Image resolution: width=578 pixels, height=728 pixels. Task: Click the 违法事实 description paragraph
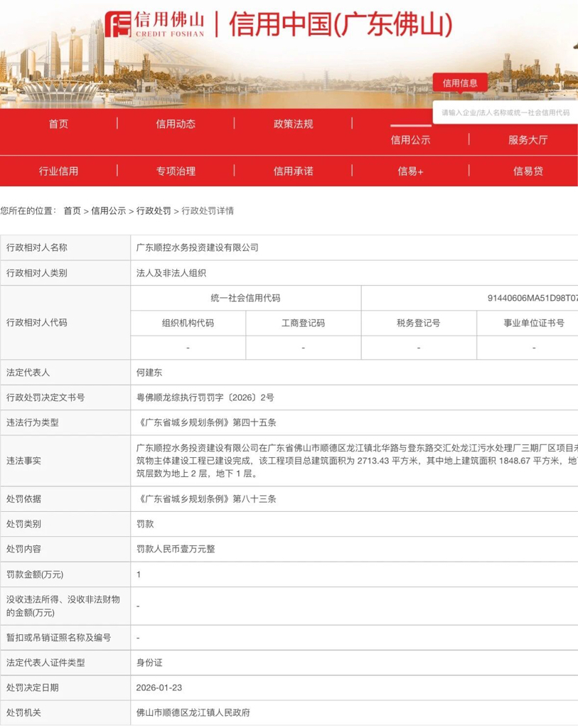pos(357,461)
